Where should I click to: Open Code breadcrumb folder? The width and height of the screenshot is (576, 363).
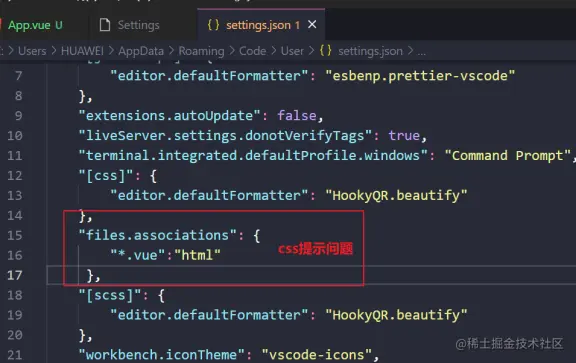tap(252, 51)
